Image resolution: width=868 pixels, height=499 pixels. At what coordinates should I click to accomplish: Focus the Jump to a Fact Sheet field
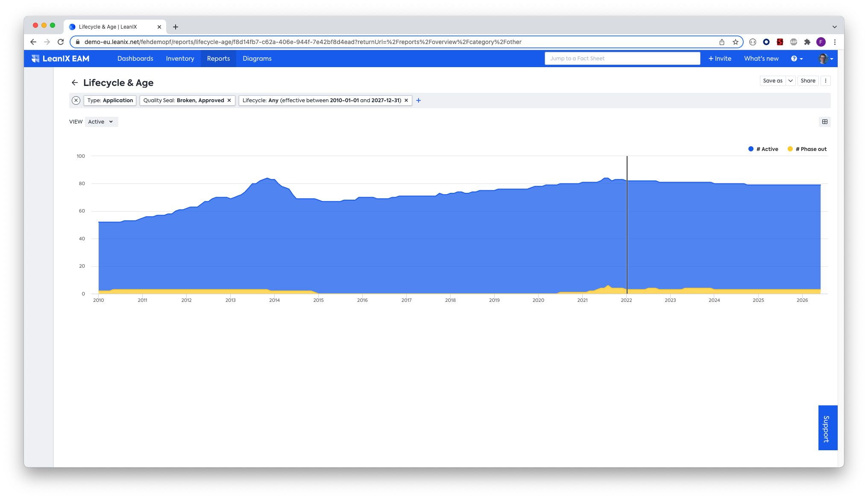click(622, 59)
